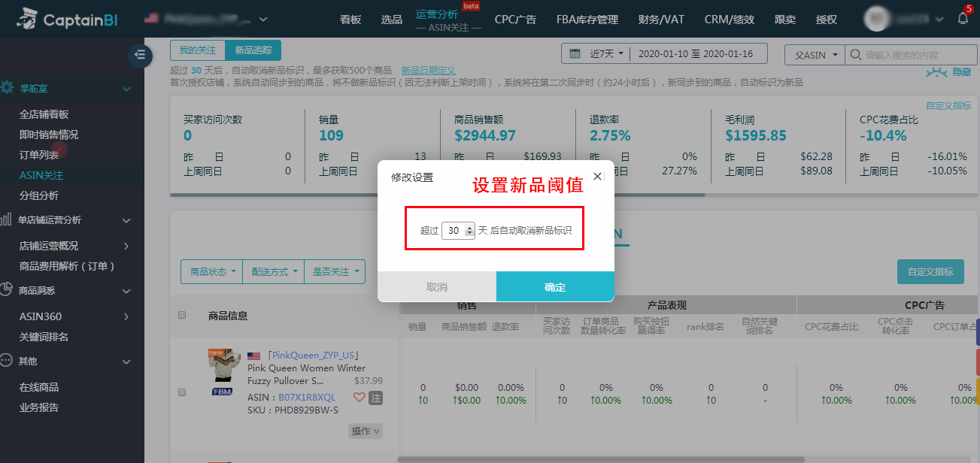This screenshot has width=980, height=463.
Task: Open the ASIN link B07X1R8XQL
Action: tap(307, 397)
